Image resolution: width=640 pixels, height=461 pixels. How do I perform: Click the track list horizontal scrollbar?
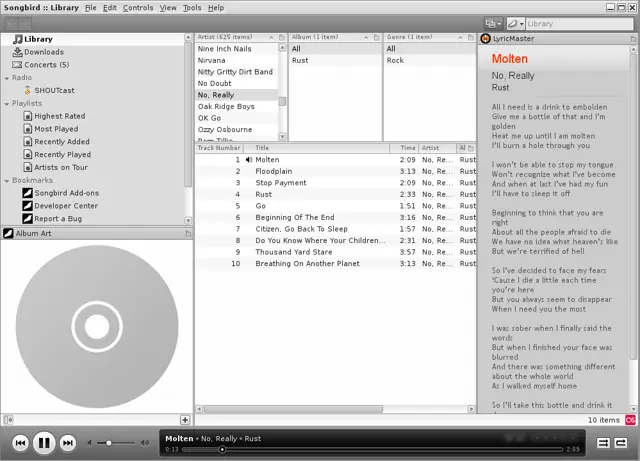[293, 409]
